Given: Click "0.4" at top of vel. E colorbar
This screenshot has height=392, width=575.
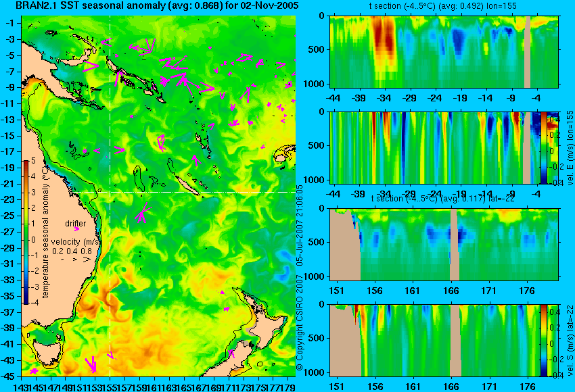Looking at the screenshot, I should coord(554,120).
